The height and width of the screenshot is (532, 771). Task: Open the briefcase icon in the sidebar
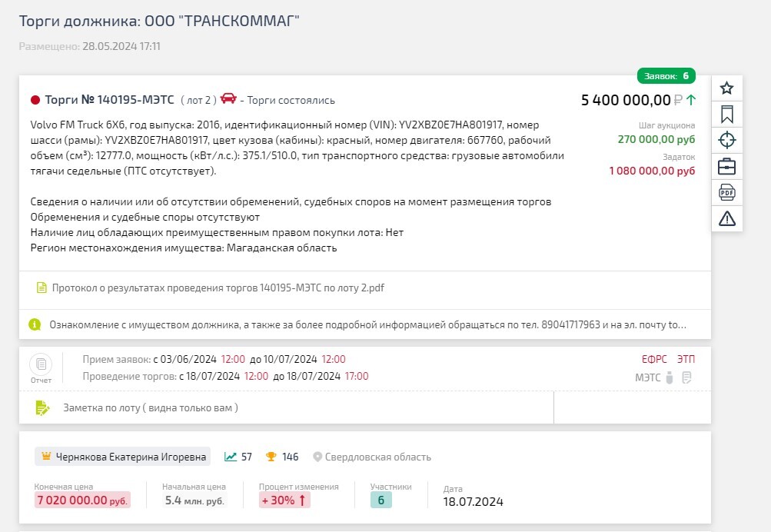726,166
